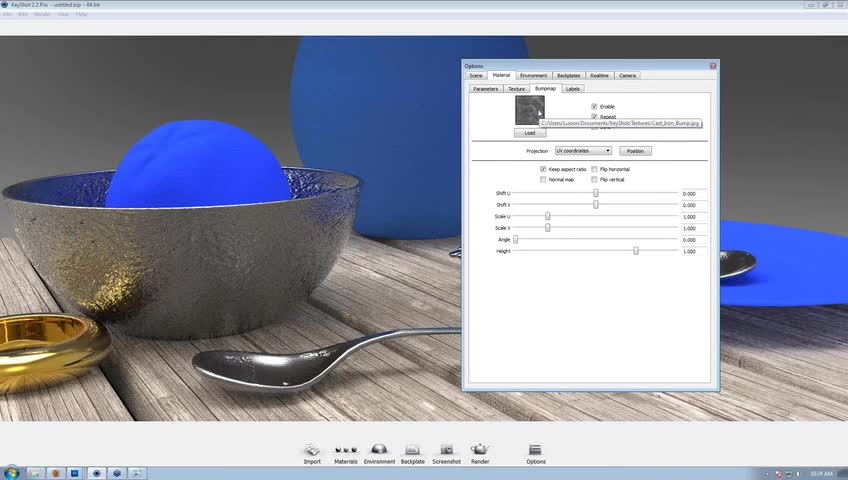The height and width of the screenshot is (480, 848).
Task: Click the Angle slider handle
Action: [515, 239]
